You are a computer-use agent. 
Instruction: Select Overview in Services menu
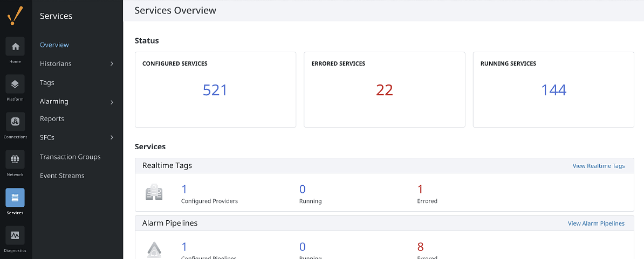(x=54, y=45)
